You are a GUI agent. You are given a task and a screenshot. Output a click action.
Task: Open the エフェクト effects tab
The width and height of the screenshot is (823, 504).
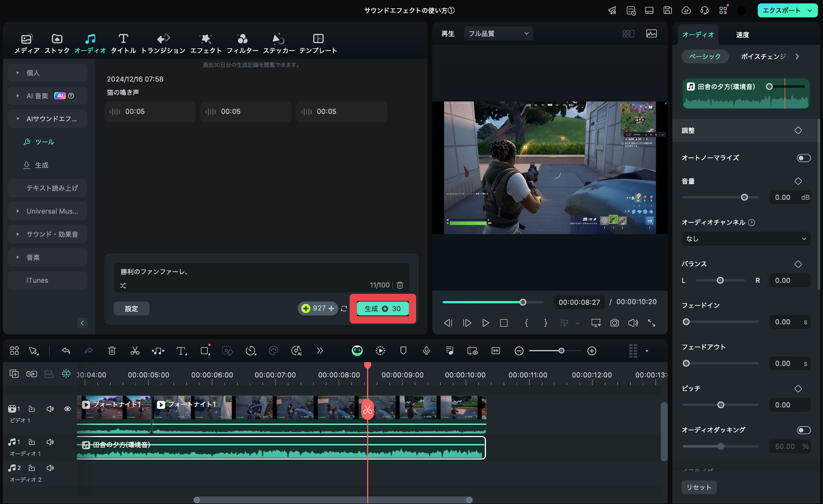(x=206, y=43)
